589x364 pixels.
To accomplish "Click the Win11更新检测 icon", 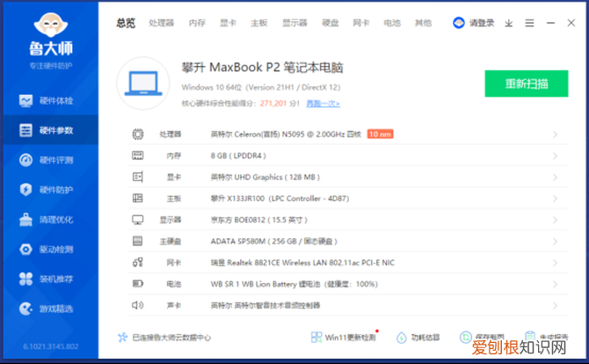I will click(316, 337).
